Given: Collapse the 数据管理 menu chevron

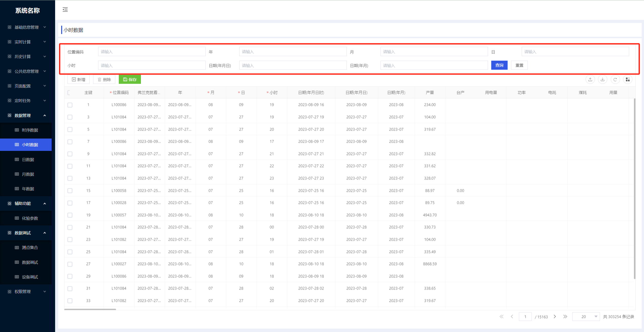Looking at the screenshot, I should coord(45,115).
